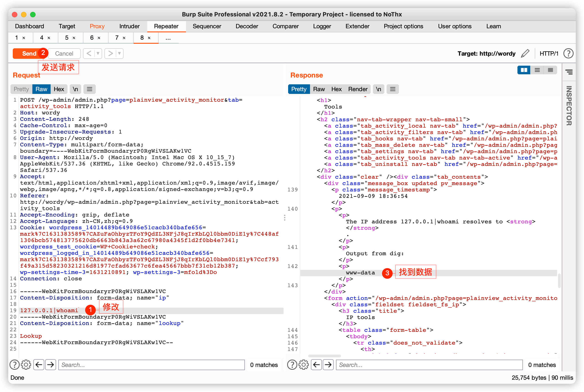The width and height of the screenshot is (584, 392).
Task: Close Repeater tab 1
Action: (24, 38)
